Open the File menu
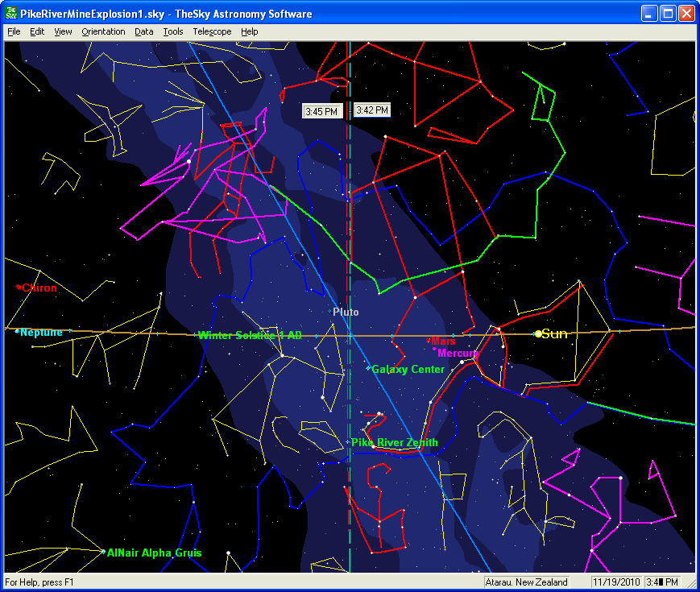700x592 pixels. click(x=14, y=31)
